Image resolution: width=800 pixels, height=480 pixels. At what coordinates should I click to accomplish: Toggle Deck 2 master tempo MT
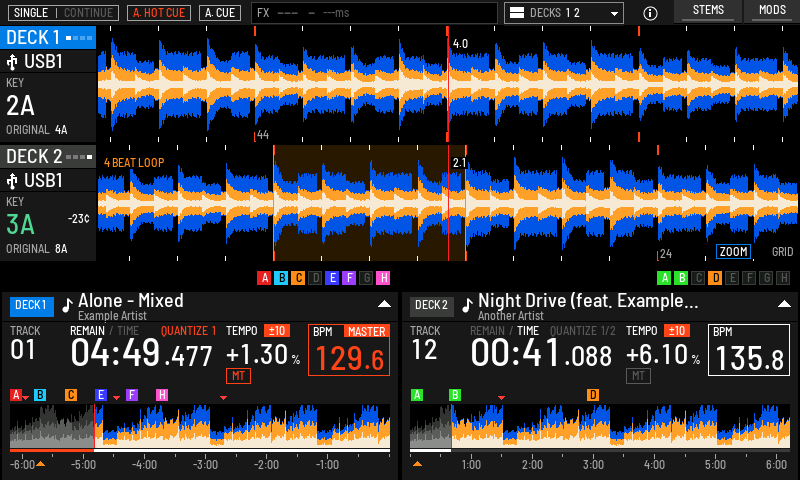click(x=638, y=376)
